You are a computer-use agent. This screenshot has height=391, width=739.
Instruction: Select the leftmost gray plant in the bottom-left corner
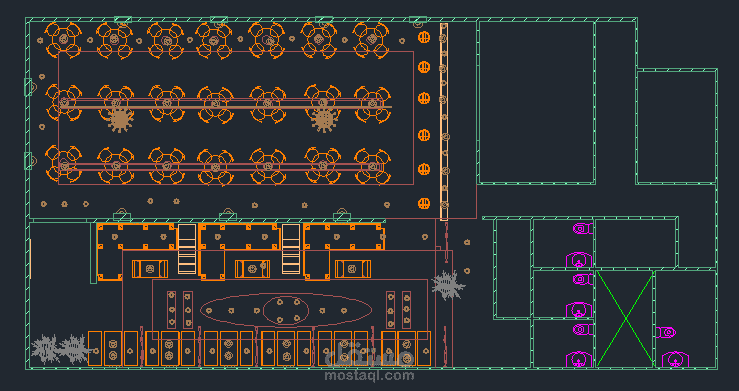point(45,349)
